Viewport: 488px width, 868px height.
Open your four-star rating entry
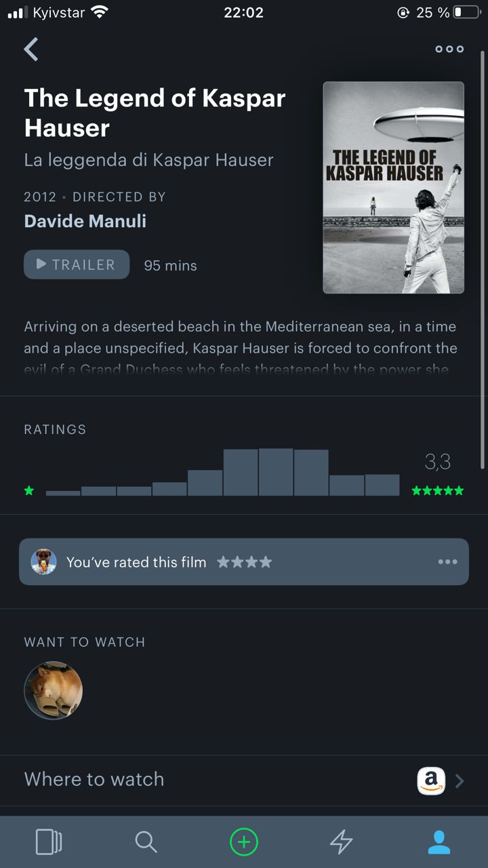point(244,561)
